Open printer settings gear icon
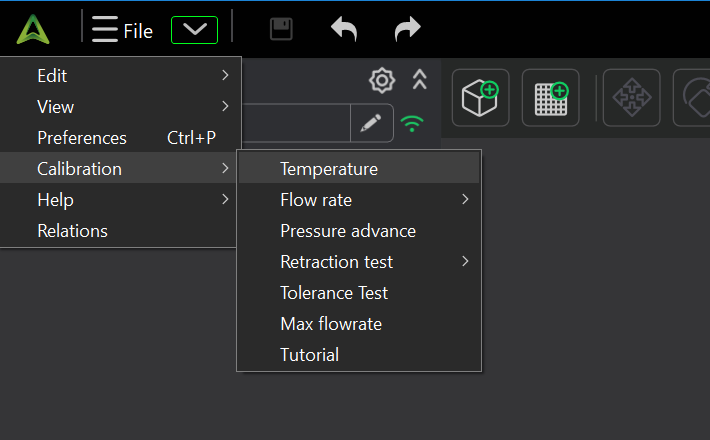 point(381,80)
